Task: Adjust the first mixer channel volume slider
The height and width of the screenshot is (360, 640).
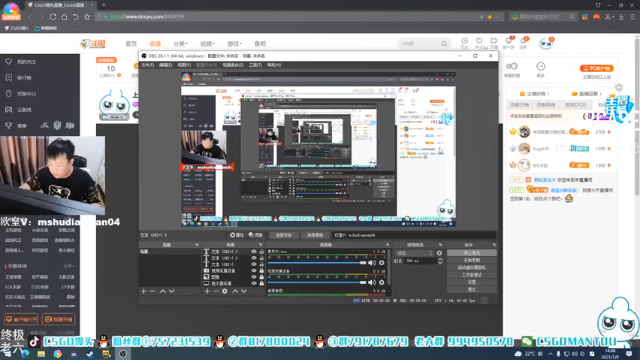Action: pyautogui.click(x=317, y=263)
